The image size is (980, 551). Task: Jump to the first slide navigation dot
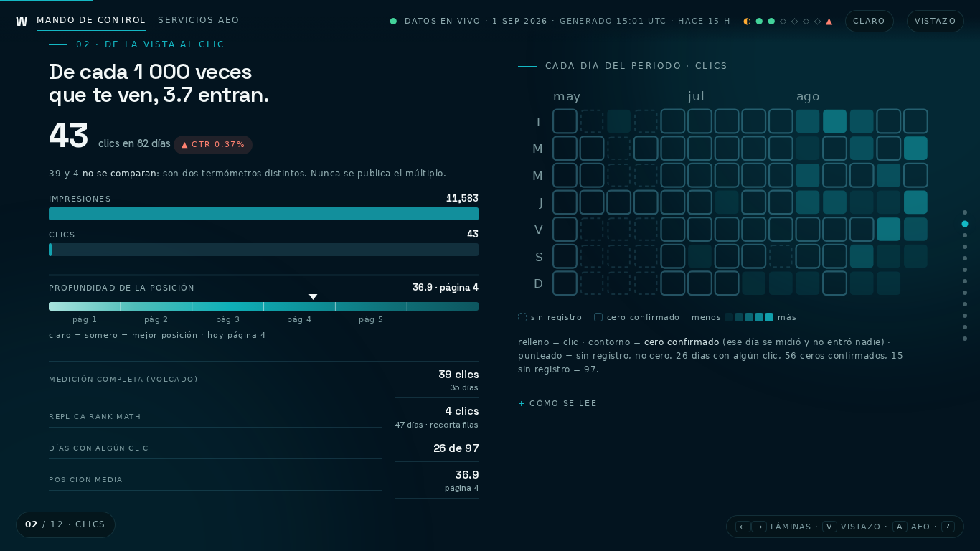[965, 212]
